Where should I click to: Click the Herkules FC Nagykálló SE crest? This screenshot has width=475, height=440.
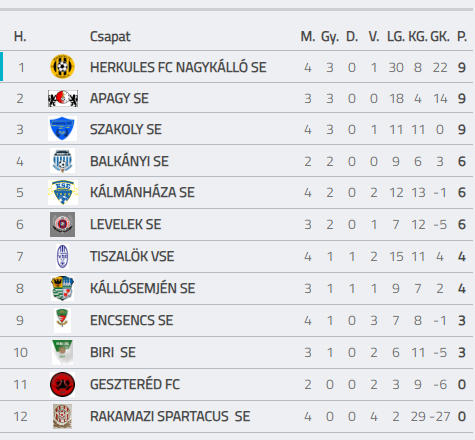click(62, 67)
